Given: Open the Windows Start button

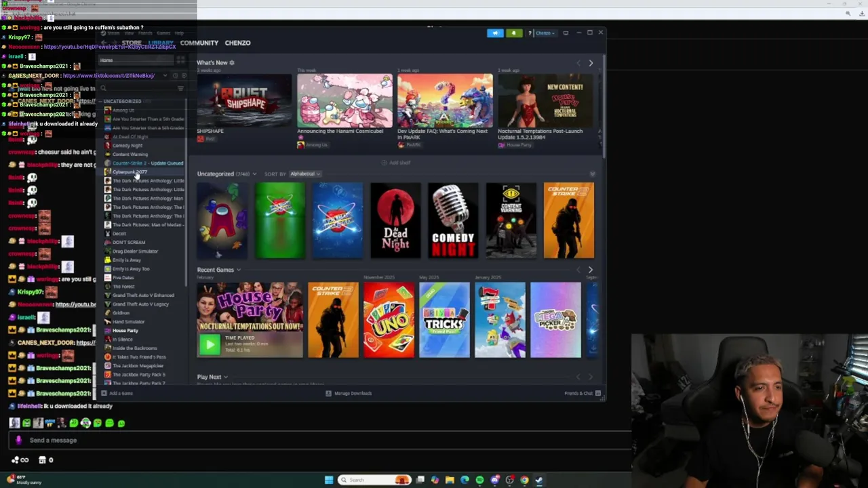Looking at the screenshot, I should coord(329,480).
